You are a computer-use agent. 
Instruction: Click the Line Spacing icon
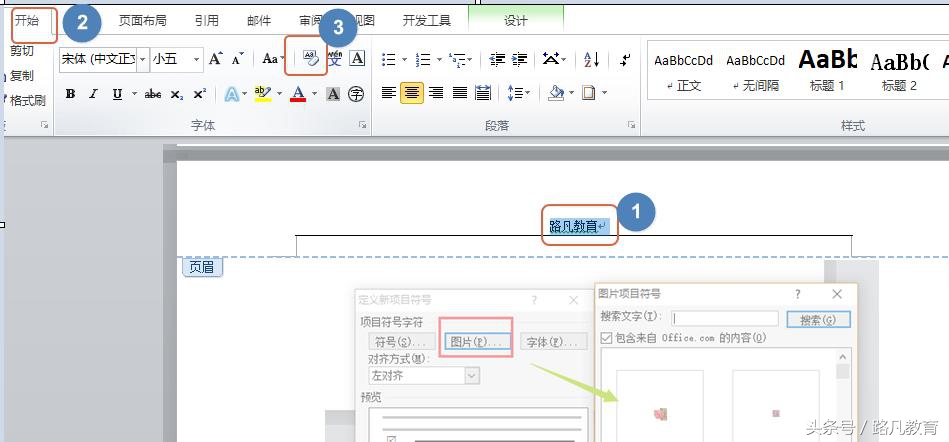pos(515,93)
